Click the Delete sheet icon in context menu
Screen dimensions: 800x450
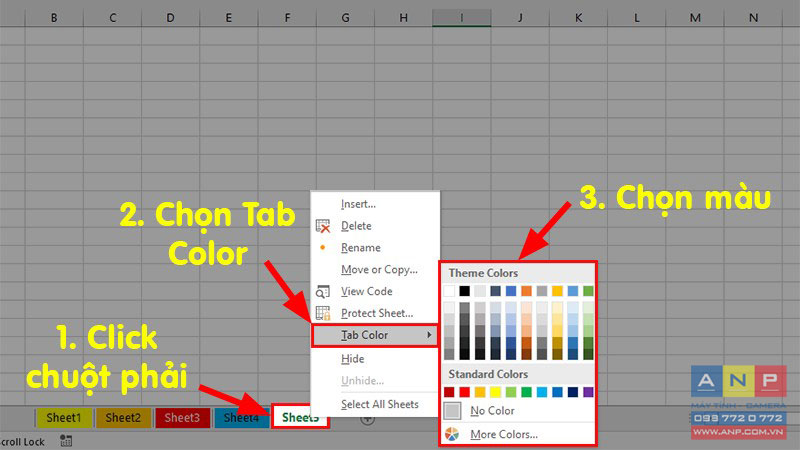click(x=323, y=226)
